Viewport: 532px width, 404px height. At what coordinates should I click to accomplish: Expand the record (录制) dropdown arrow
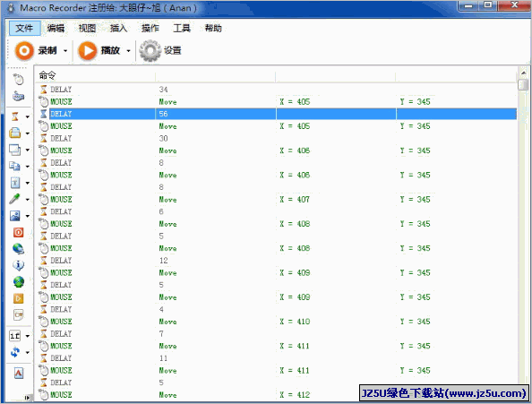click(x=65, y=51)
